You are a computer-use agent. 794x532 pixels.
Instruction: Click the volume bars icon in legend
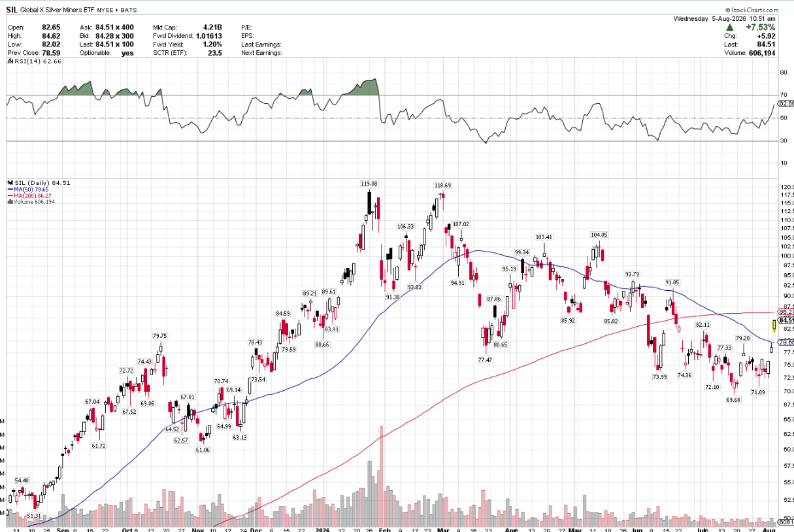coord(9,202)
